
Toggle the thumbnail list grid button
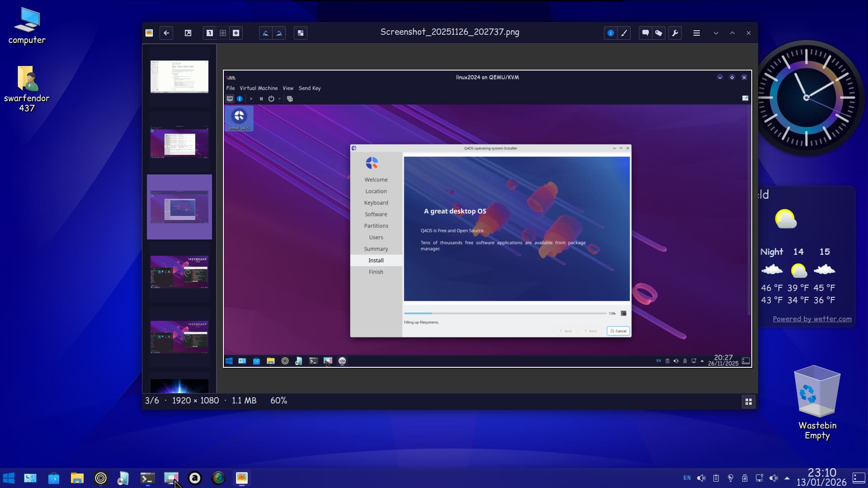[x=749, y=402]
